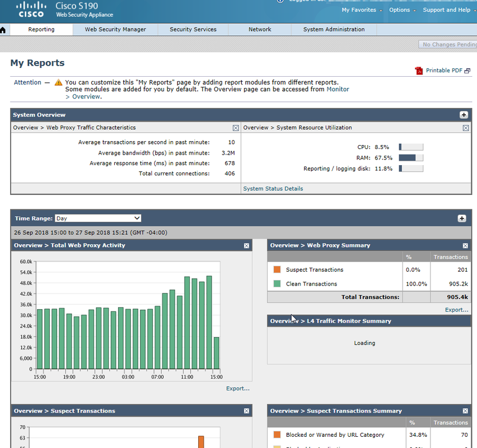477x448 pixels.
Task: Click the orange Suspect Transactions color swatch
Action: click(277, 270)
